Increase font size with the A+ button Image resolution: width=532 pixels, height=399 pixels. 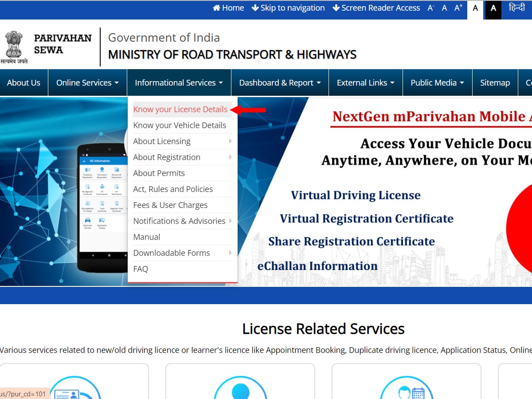coord(458,8)
